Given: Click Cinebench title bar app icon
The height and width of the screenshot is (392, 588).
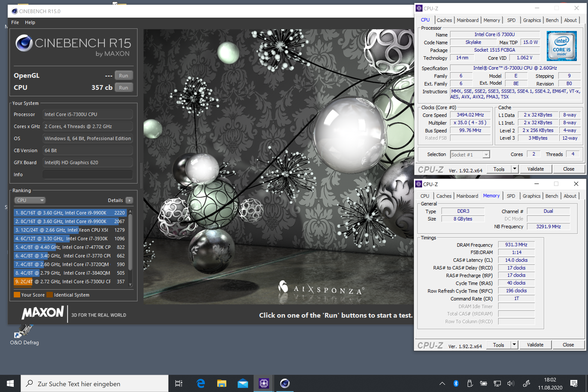Looking at the screenshot, I should (x=15, y=11).
